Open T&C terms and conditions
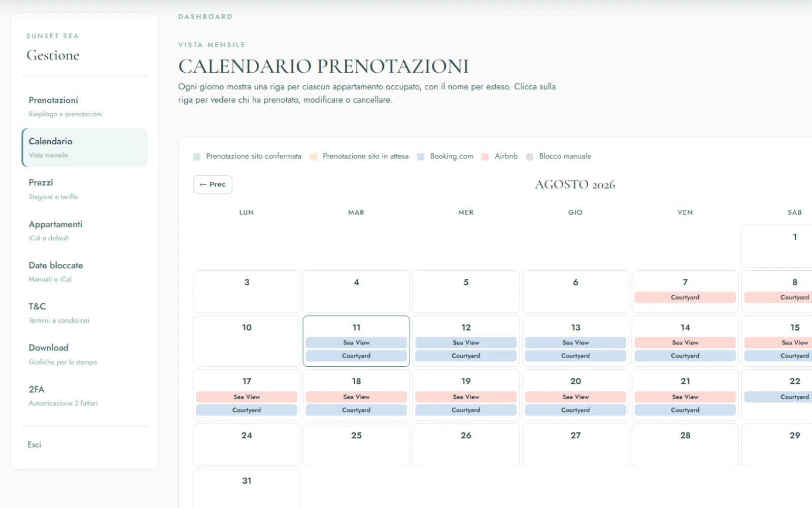Viewport: 812px width, 508px height. pos(85,312)
